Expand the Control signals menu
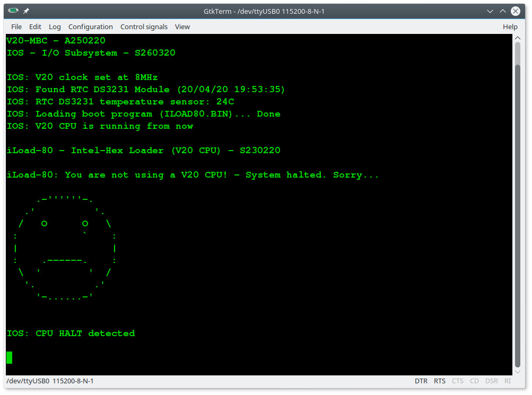The height and width of the screenshot is (395, 532). click(144, 27)
